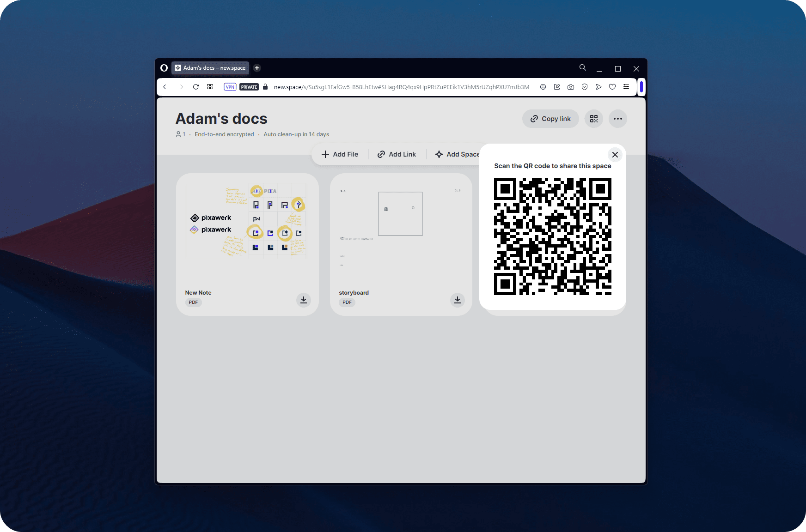Close the Opera browser window
The image size is (806, 532).
pos(636,68)
